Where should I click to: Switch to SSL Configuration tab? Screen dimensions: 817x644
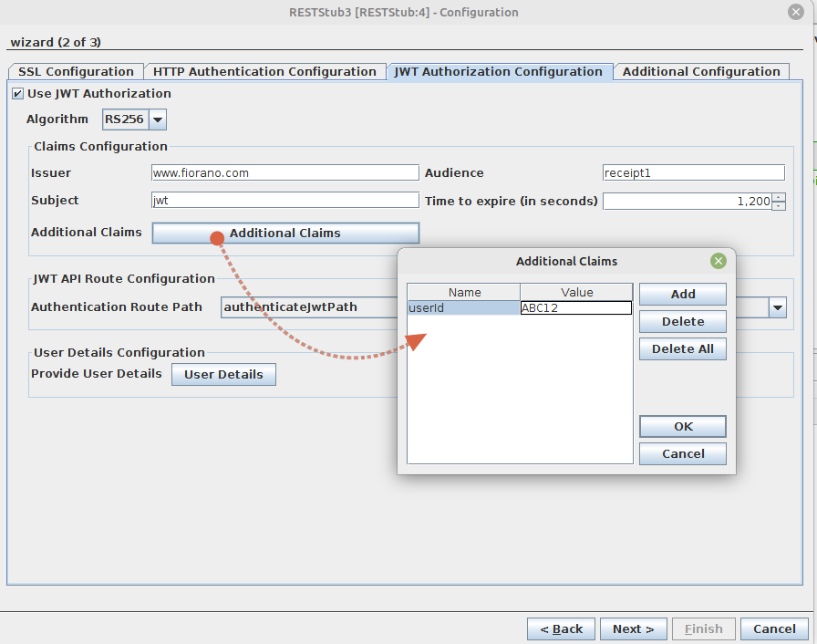[x=76, y=72]
